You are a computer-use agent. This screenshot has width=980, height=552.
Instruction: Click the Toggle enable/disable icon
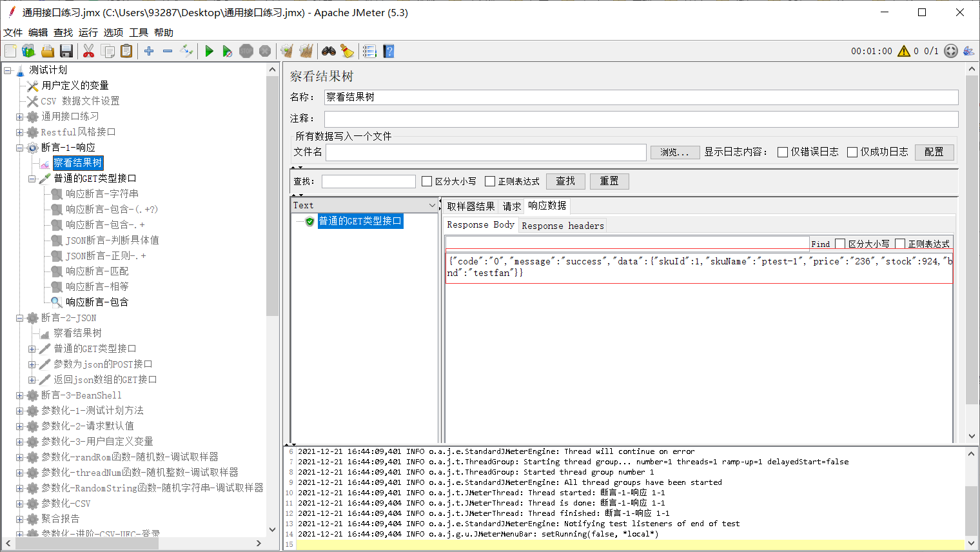tap(186, 51)
